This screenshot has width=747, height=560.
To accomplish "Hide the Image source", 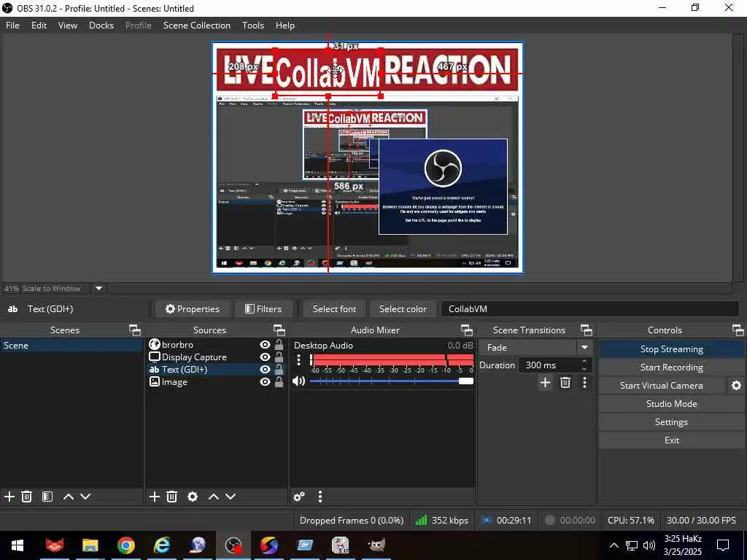I will 265,381.
